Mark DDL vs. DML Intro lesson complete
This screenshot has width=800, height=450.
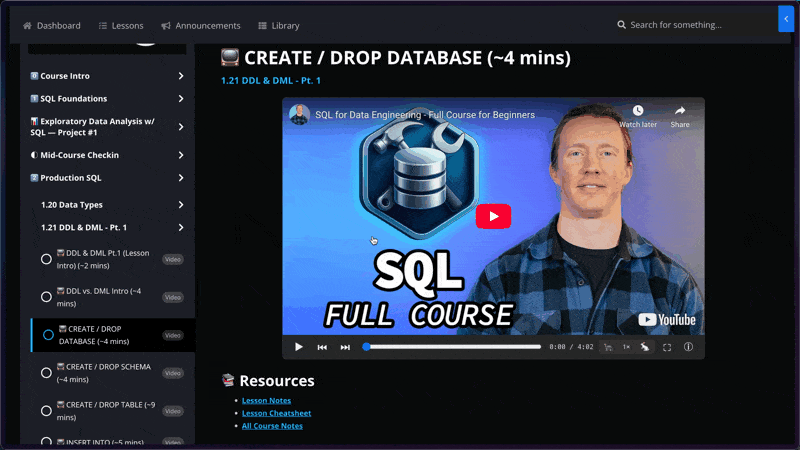46,297
